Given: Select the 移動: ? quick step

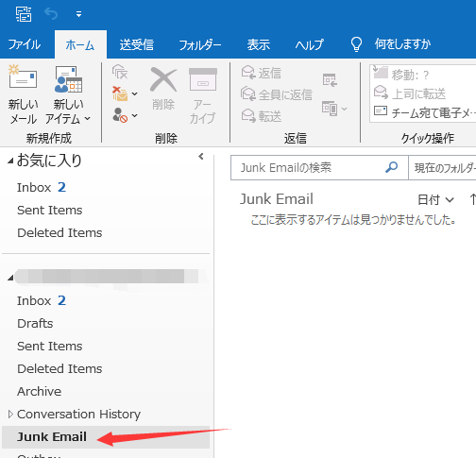Looking at the screenshot, I should click(x=400, y=74).
